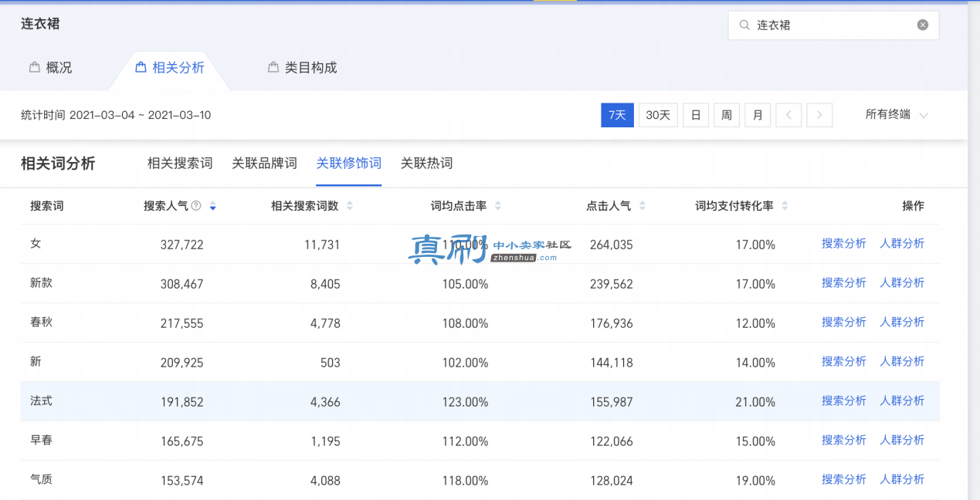
Task: Open 搜索分析 for the 法式 row
Action: 843,401
